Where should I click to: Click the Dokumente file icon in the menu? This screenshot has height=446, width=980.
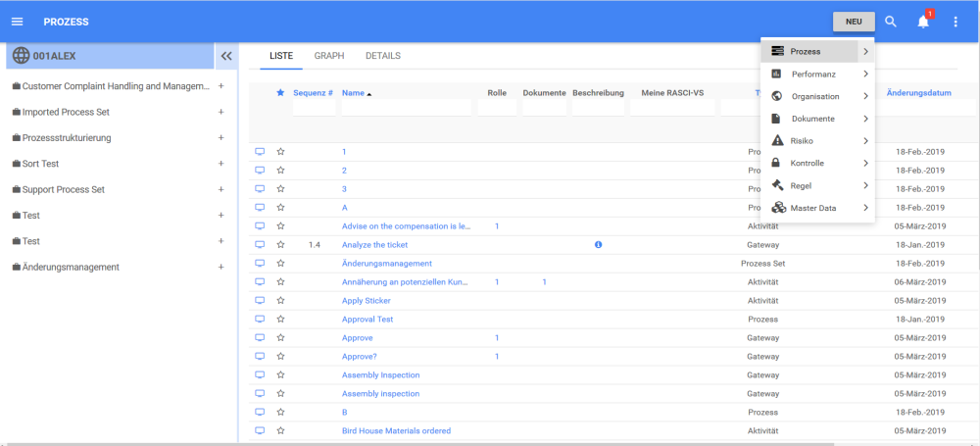click(775, 119)
